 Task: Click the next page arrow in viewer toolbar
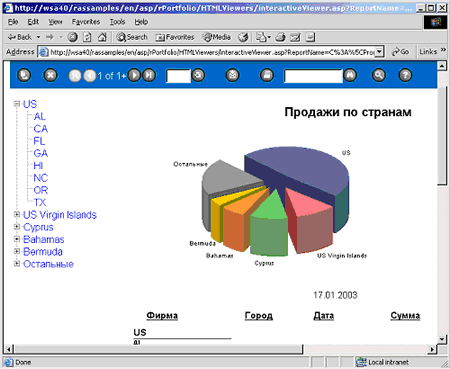(134, 75)
